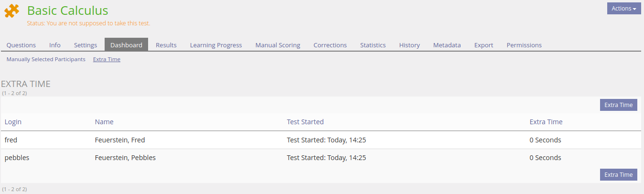Open the Manual Scoring tab

tap(278, 45)
